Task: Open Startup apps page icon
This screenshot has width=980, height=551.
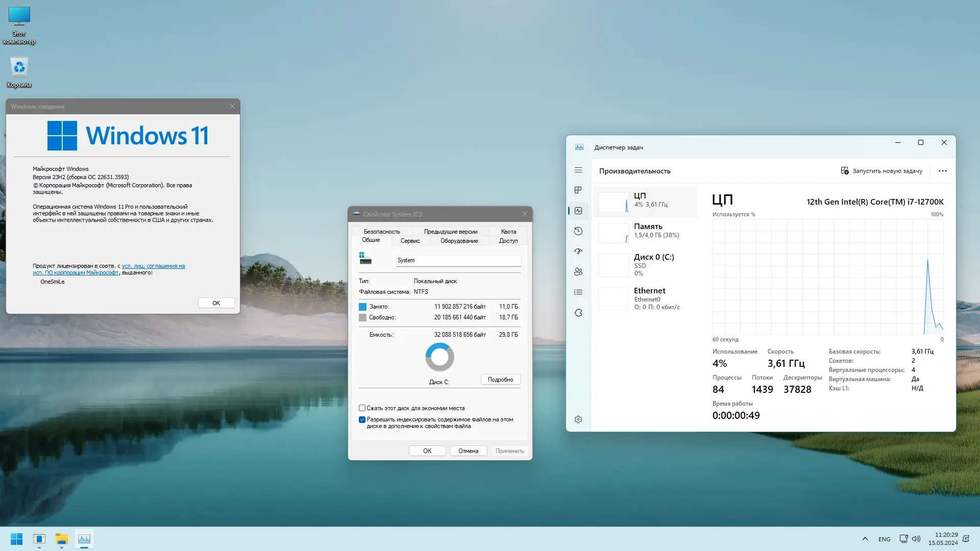Action: click(578, 252)
